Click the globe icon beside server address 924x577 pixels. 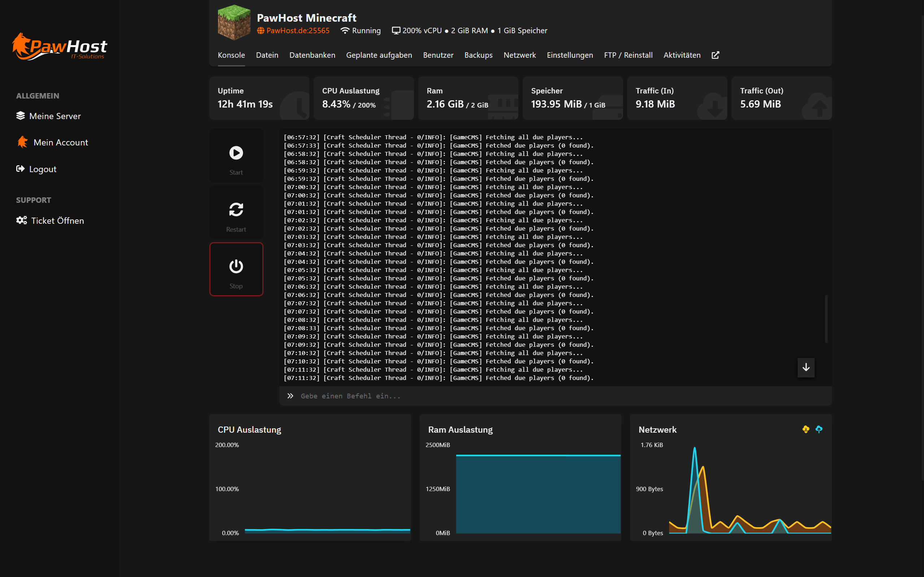[260, 31]
